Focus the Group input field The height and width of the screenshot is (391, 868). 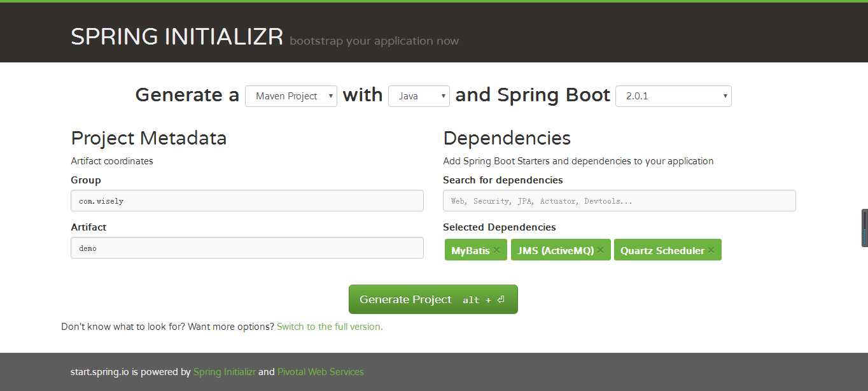(x=247, y=201)
